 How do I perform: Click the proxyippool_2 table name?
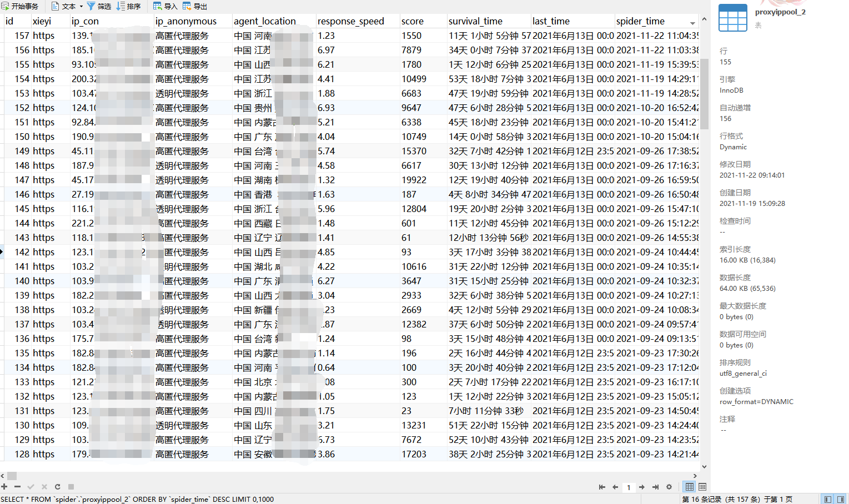(x=780, y=12)
